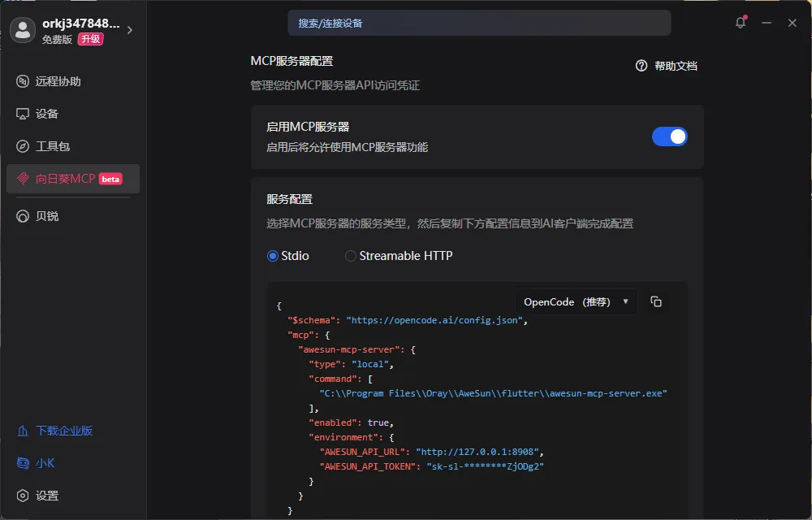Click the notification bell icon
812x520 pixels.
740,23
